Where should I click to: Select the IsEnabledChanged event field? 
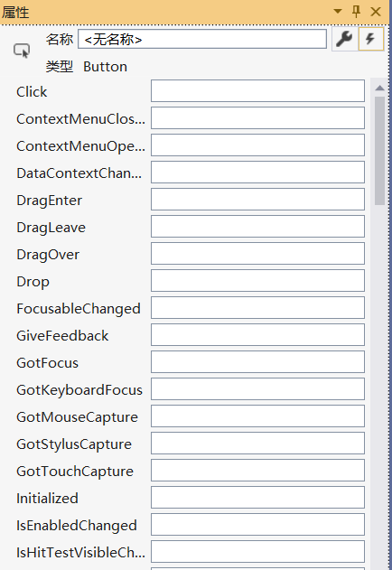click(257, 524)
